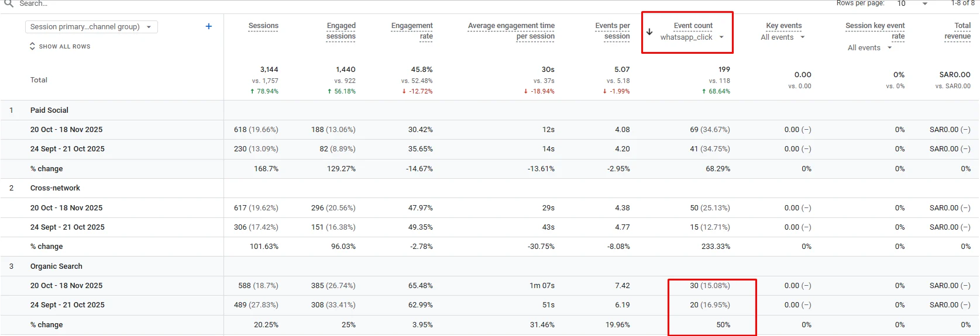Click the Show All Rows expand icon
This screenshot has height=336, width=980.
(32, 46)
